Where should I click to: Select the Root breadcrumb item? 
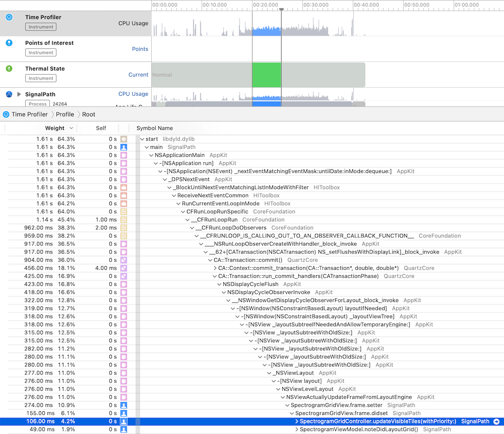[88, 114]
